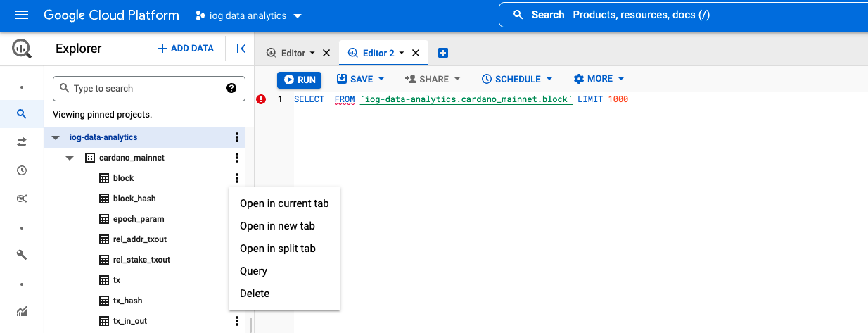Open Data transfers icon in sidebar
Viewport: 868px width, 333px height.
pos(22,142)
